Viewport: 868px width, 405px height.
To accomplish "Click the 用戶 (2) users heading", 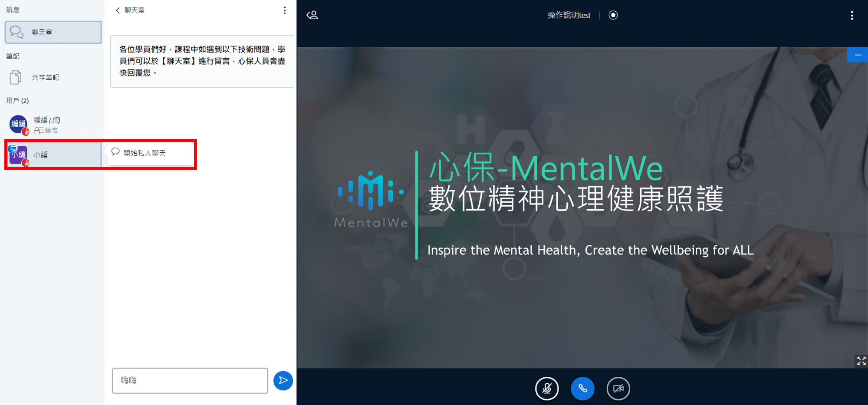I will (17, 101).
